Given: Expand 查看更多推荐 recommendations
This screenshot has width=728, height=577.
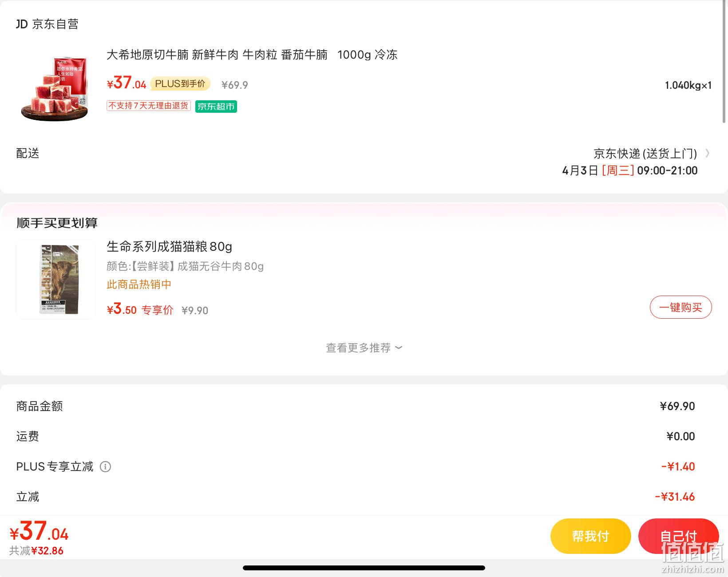Looking at the screenshot, I should click(364, 348).
